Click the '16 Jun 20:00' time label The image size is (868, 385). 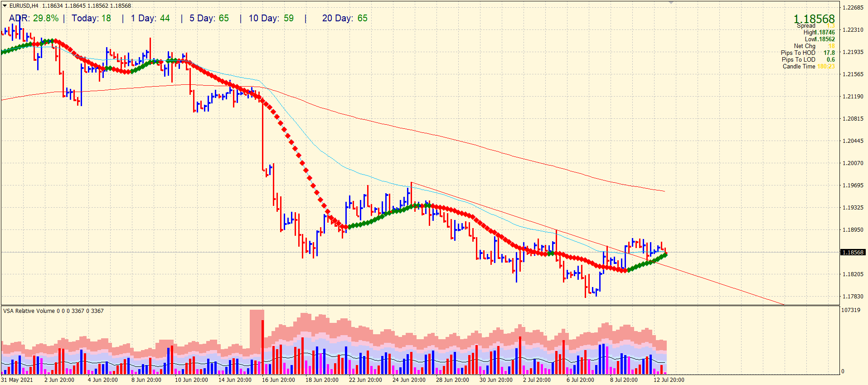(278, 380)
